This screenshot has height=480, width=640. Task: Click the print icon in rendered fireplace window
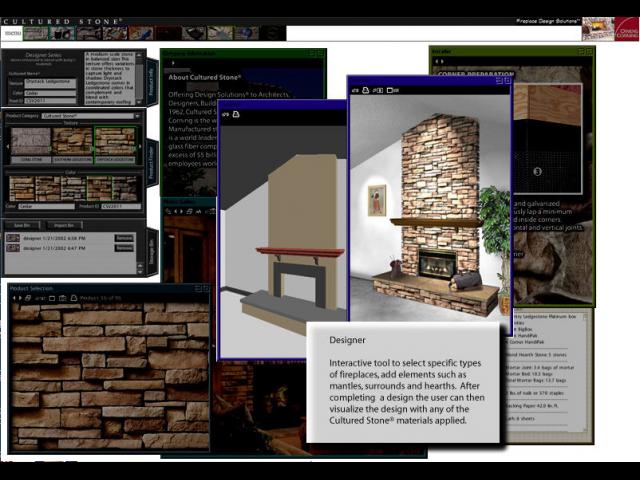[366, 90]
